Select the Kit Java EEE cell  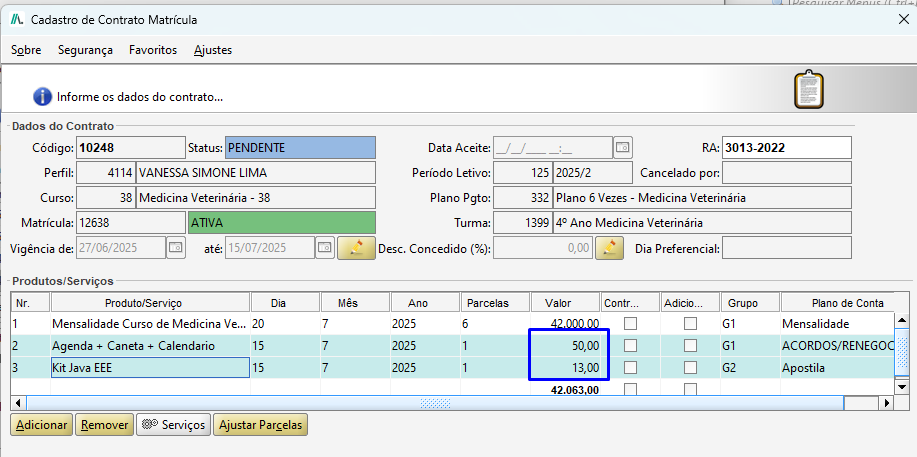[x=151, y=367]
